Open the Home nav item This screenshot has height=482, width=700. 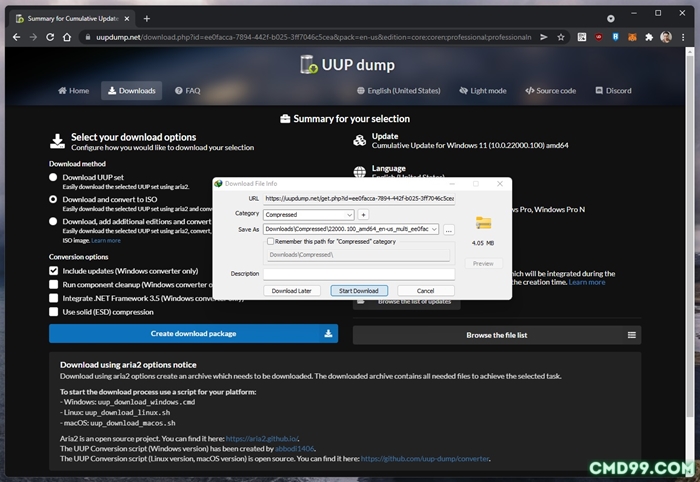click(x=74, y=91)
